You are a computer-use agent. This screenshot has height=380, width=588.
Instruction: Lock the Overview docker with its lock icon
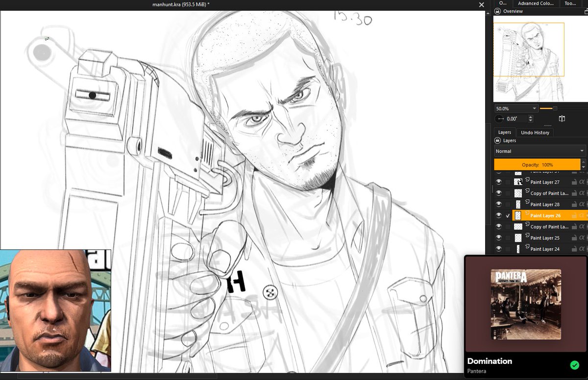[x=498, y=11]
